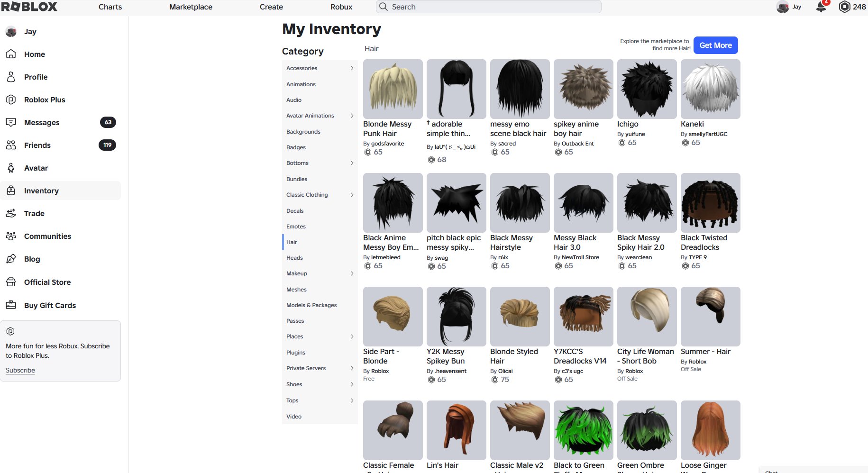Open the Create tab
This screenshot has width=868, height=473.
(x=271, y=7)
